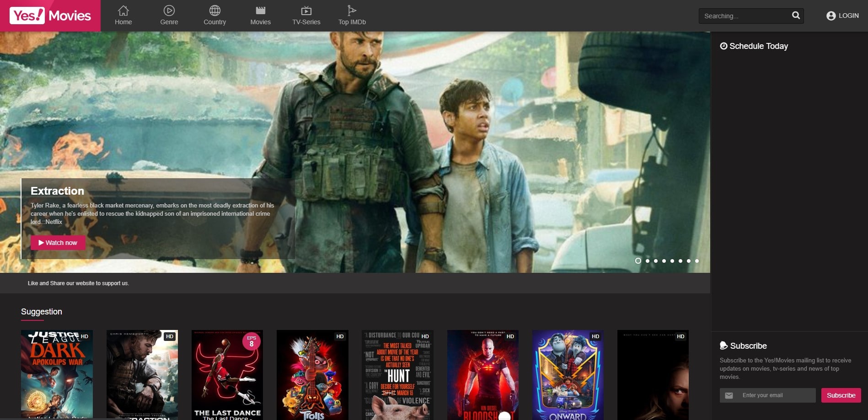Select the first (active) slider dot
Image resolution: width=868 pixels, height=420 pixels.
point(638,261)
